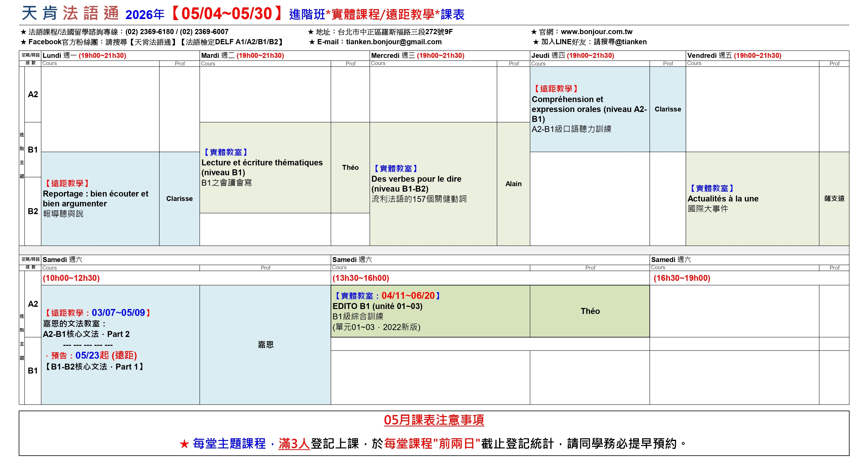Click the Lundi 週一 column header
Screen dimensions: 868x463
(84, 56)
